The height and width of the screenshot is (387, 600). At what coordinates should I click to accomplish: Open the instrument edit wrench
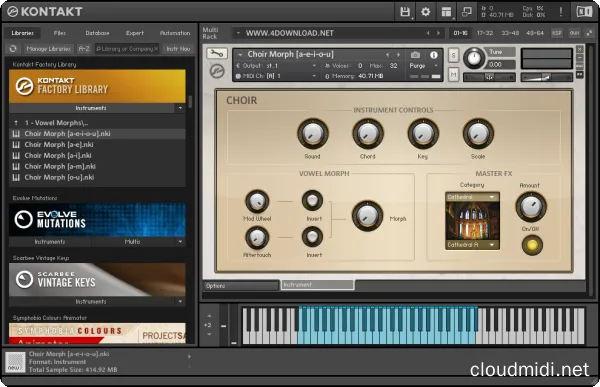[x=217, y=54]
